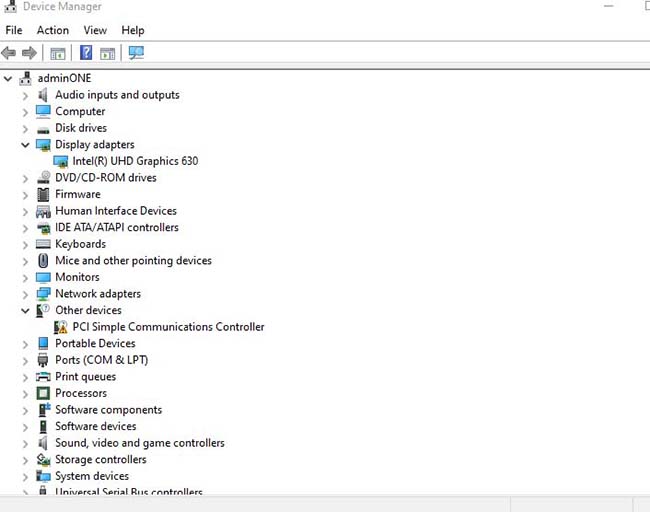This screenshot has height=512, width=650.
Task: Click the blue Help question-mark icon
Action: pyautogui.click(x=86, y=53)
